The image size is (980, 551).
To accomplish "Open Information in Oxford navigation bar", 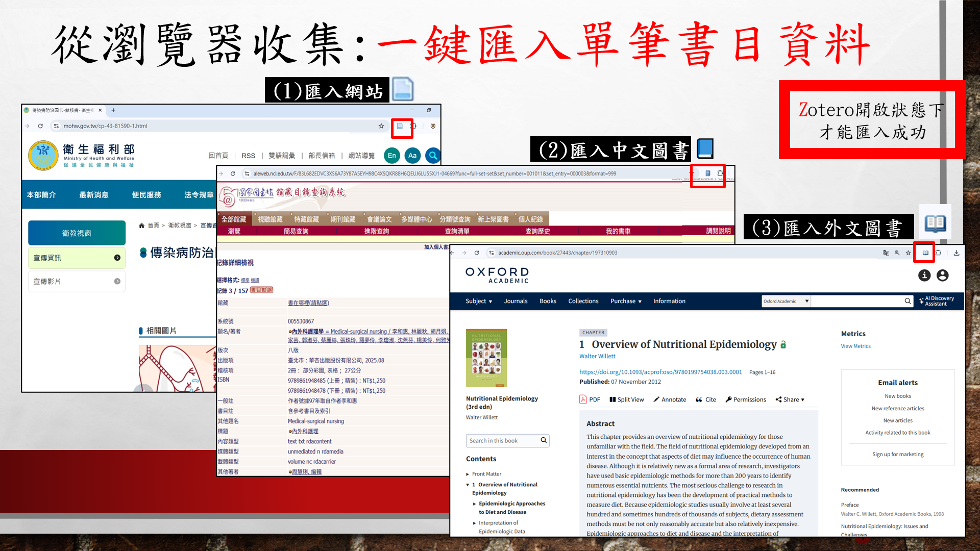I will click(x=669, y=301).
